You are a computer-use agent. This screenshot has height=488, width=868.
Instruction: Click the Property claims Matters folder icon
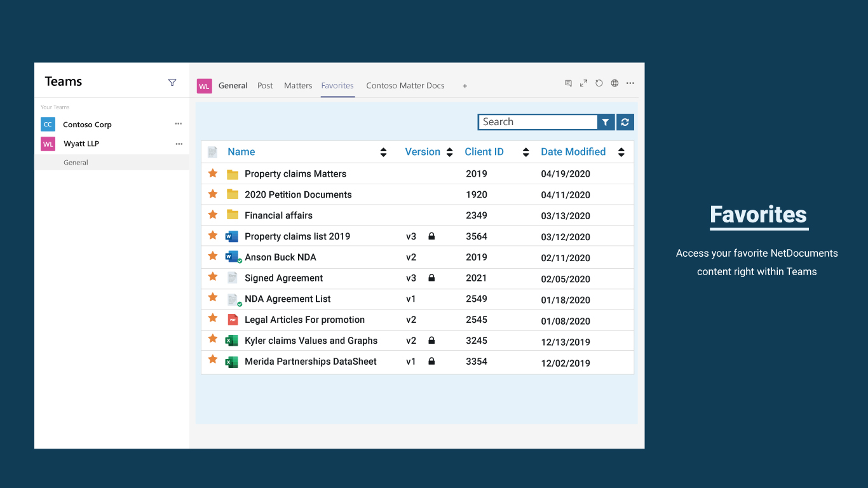(233, 174)
